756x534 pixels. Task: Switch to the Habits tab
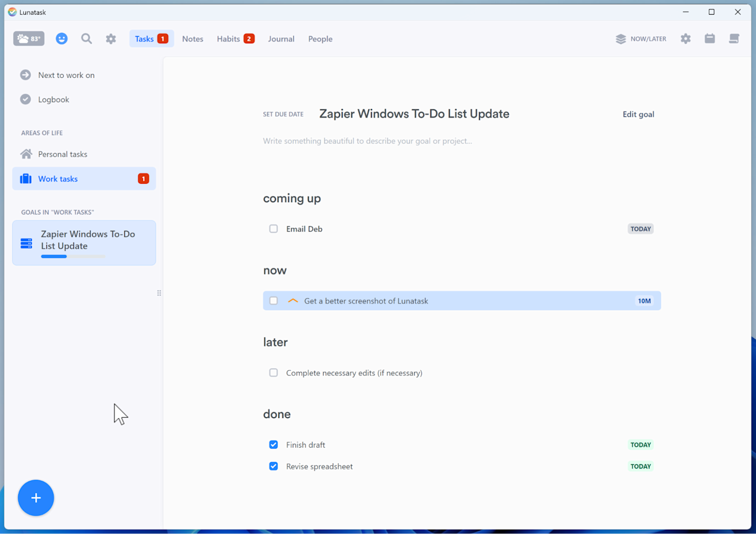[235, 39]
